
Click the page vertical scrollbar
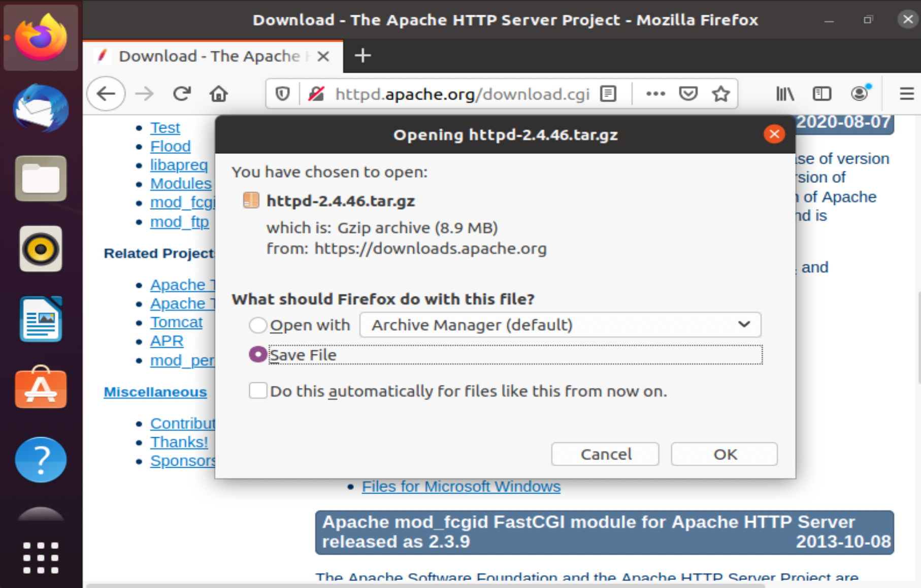(918, 337)
